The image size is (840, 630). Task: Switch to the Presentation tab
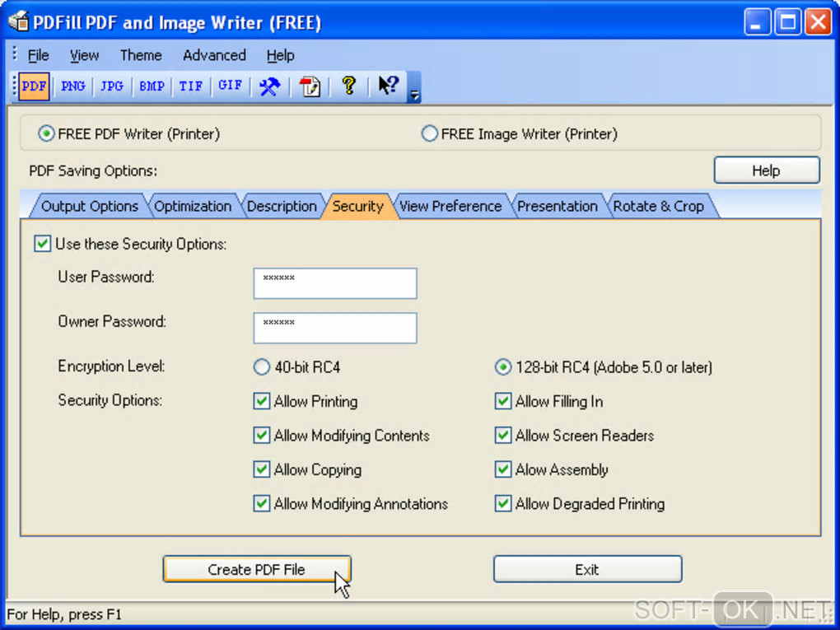(x=558, y=206)
